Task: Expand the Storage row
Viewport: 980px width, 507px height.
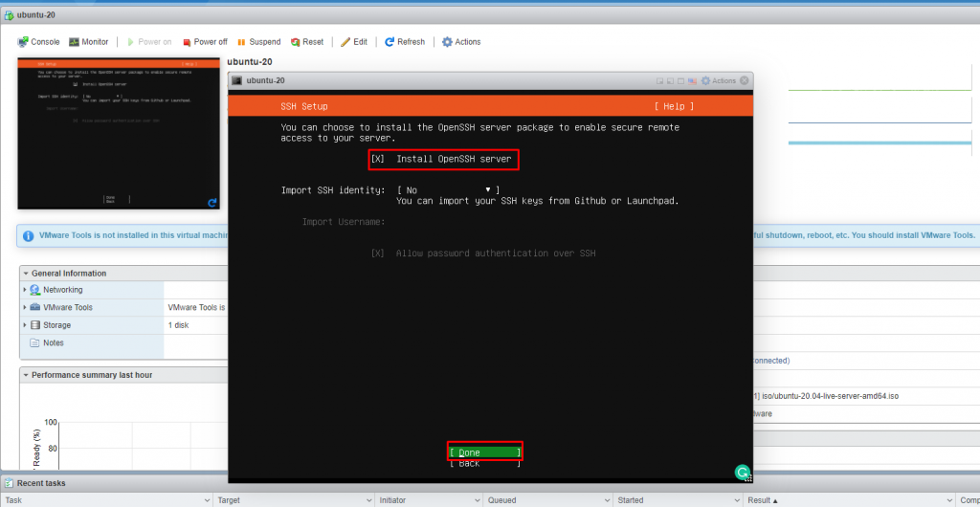Action: (x=25, y=325)
